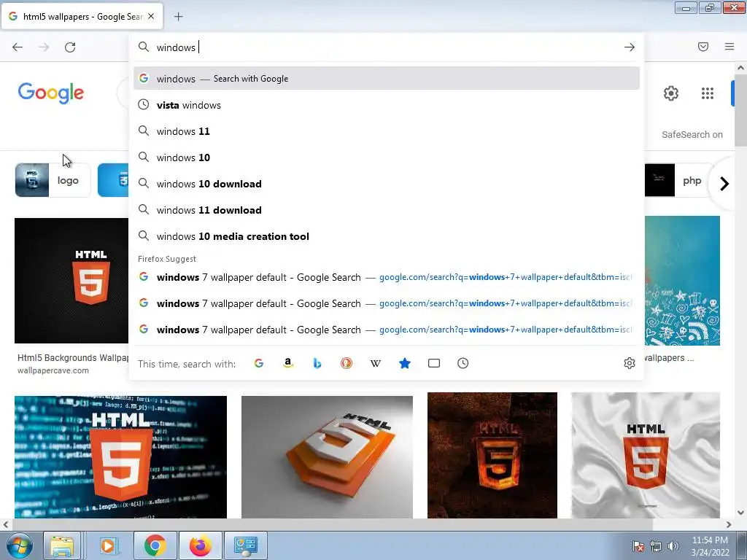The image size is (747, 560).
Task: Select the html5 wallpapers Google Search tab
Action: [82, 17]
